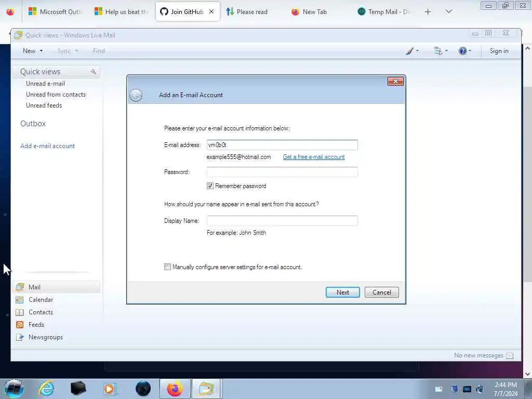Image resolution: width=532 pixels, height=399 pixels.
Task: Open the Sync dropdown menu
Action: coord(68,51)
